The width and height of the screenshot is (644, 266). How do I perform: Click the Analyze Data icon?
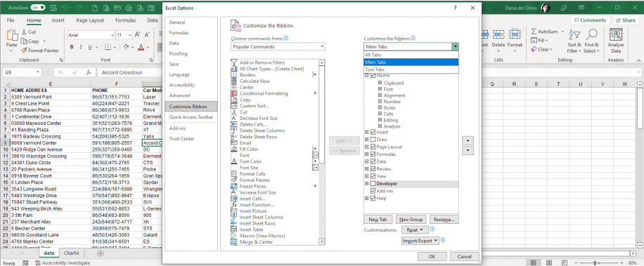616,35
